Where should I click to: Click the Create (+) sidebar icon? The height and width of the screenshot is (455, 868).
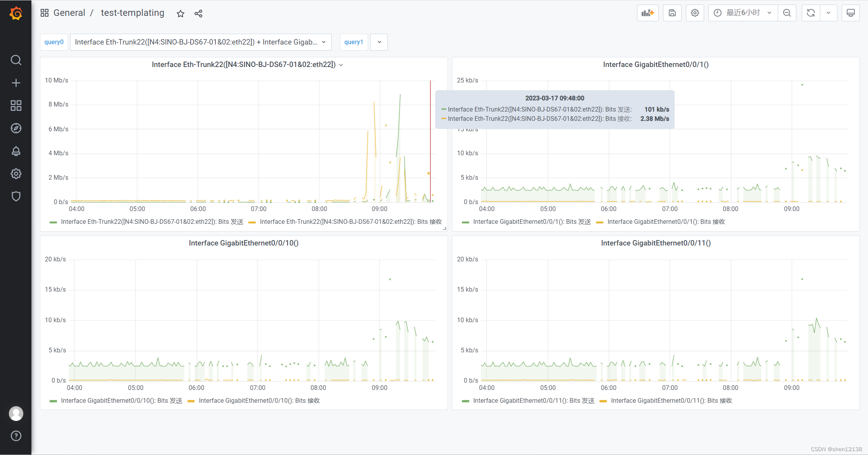tap(16, 82)
